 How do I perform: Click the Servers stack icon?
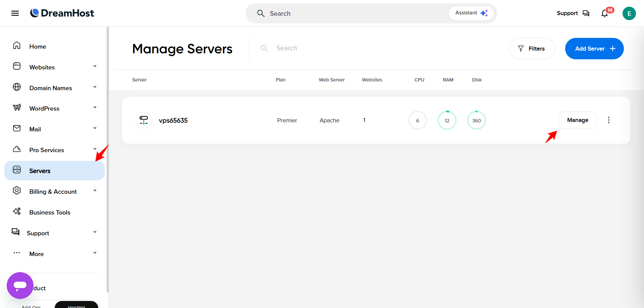click(17, 170)
